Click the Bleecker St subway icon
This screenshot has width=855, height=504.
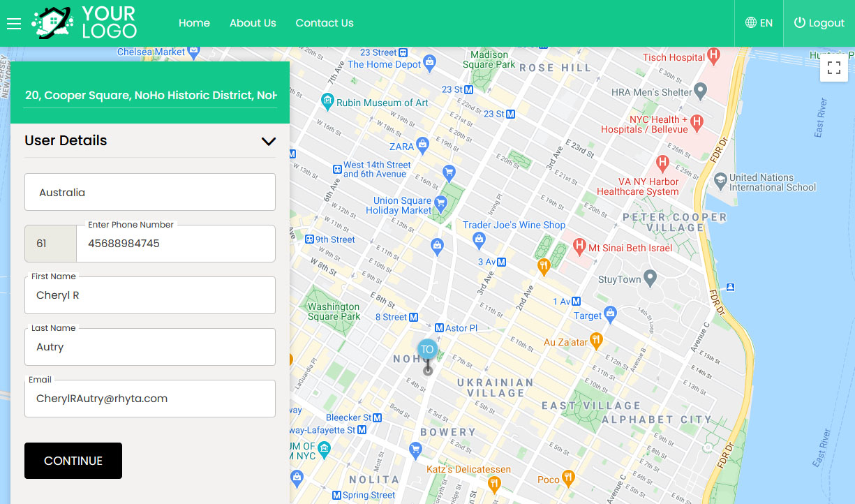pos(378,417)
